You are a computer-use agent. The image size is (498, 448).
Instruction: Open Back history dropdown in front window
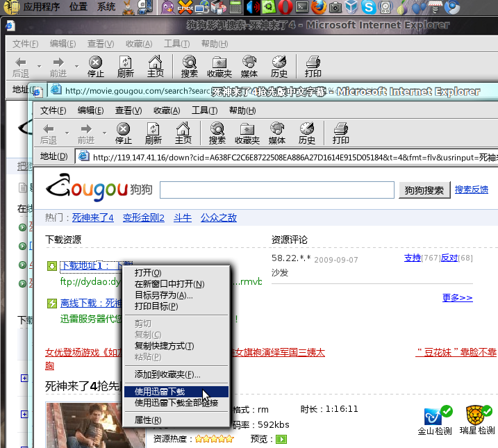point(67,133)
